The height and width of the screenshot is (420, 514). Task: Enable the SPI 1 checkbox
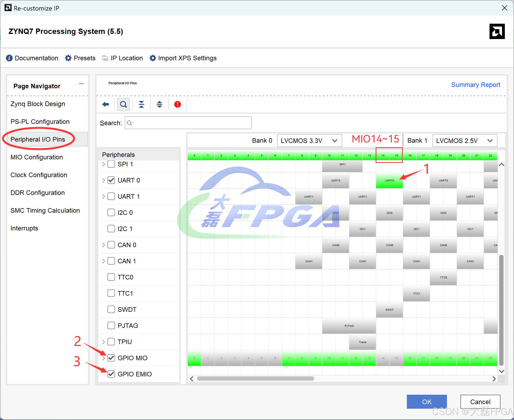point(111,164)
